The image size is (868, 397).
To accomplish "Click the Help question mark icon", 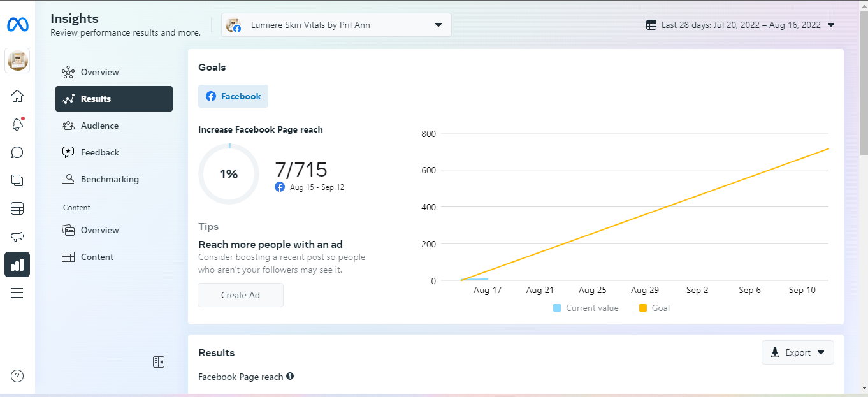I will click(x=17, y=376).
